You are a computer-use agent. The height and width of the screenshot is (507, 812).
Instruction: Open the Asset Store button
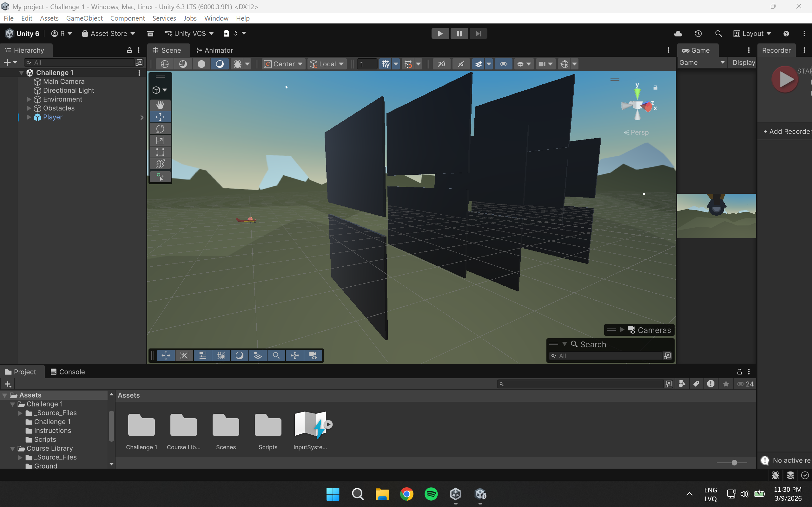[x=109, y=34]
